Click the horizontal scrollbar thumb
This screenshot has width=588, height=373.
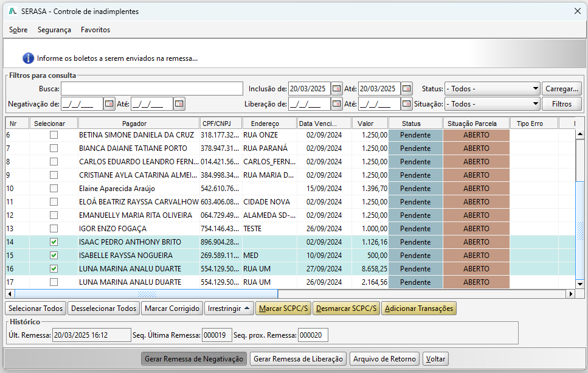click(147, 294)
